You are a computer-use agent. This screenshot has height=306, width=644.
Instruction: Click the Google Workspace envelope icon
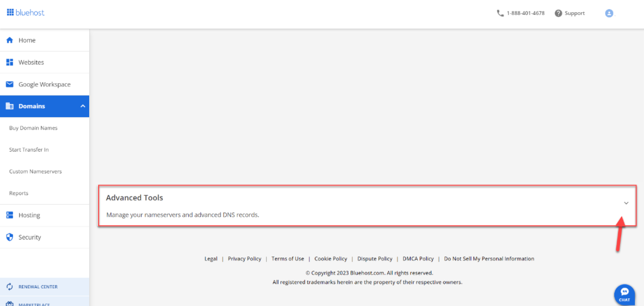point(10,84)
